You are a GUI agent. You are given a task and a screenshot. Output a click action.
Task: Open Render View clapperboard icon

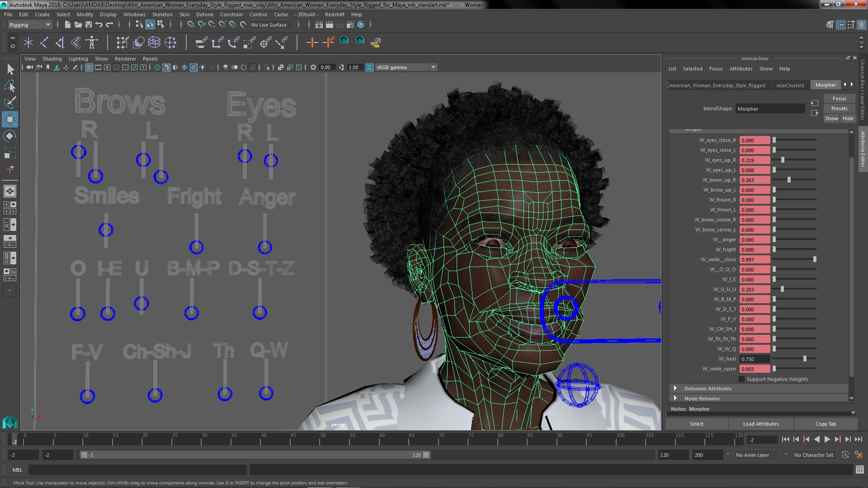click(319, 24)
